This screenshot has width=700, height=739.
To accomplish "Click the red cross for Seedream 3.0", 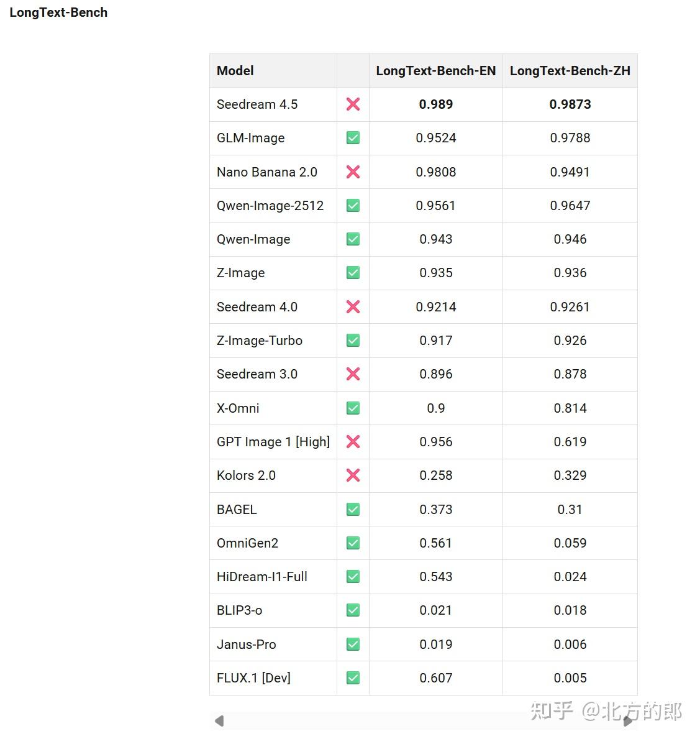I will point(353,374).
